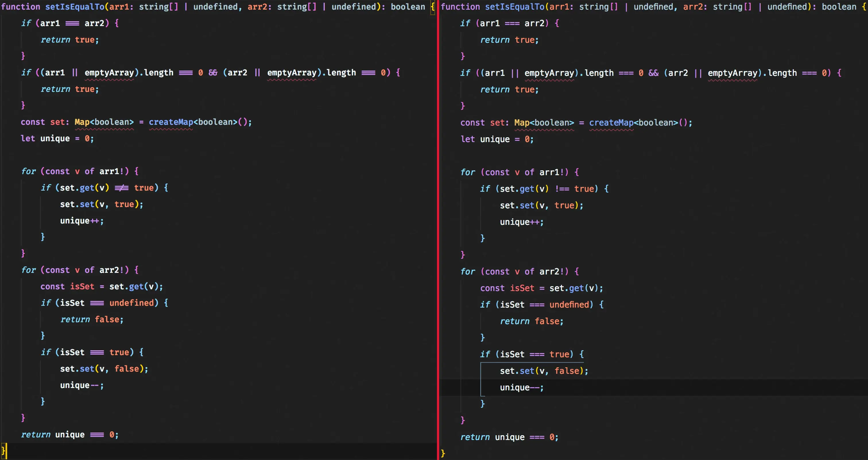Screen dimensions: 868x460
Task: Click 'for (const v of arr1!)' in left pane
Action: tap(80, 171)
